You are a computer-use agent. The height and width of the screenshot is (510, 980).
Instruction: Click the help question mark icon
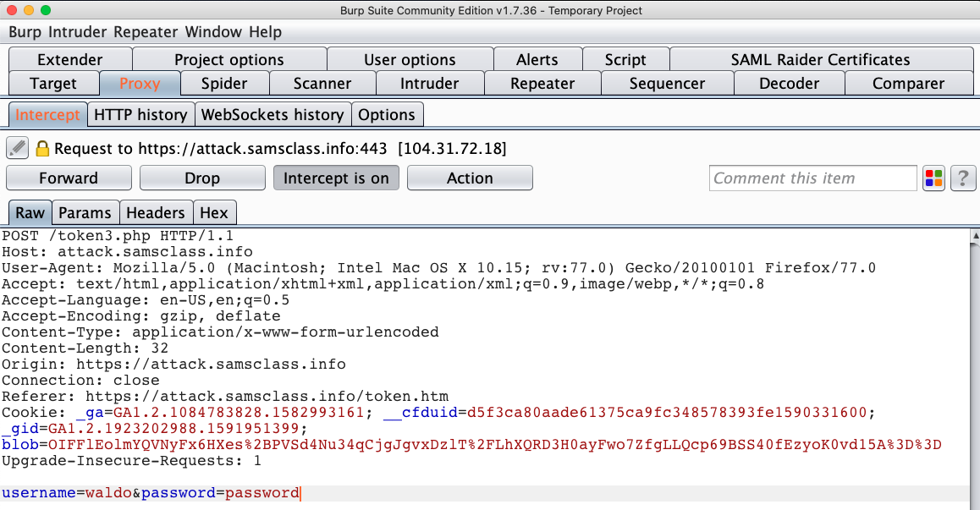tap(961, 178)
